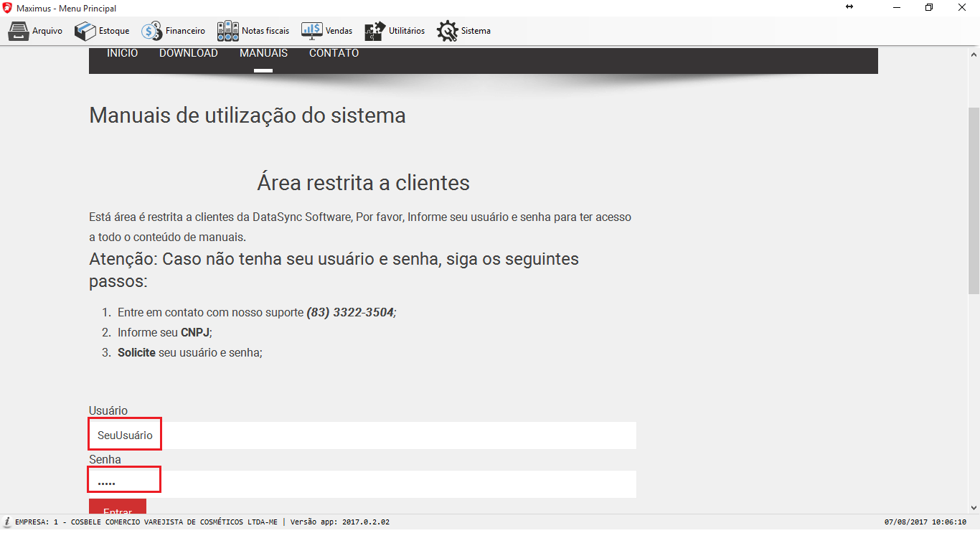Click the status bar info icon

(6, 522)
